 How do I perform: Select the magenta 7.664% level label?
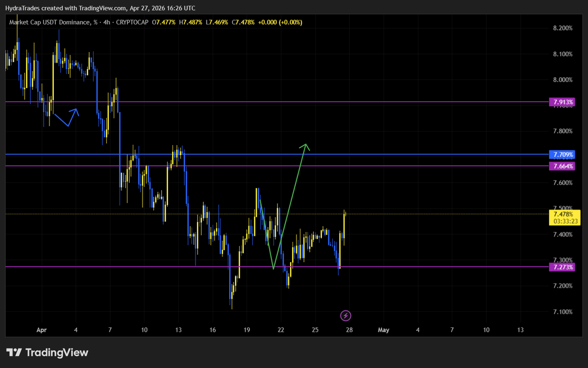click(562, 166)
